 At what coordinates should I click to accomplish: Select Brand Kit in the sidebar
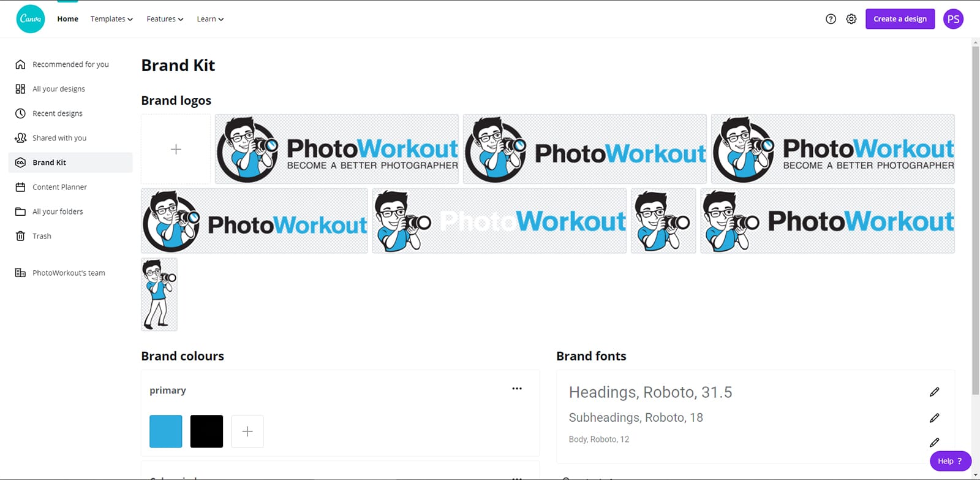point(70,162)
